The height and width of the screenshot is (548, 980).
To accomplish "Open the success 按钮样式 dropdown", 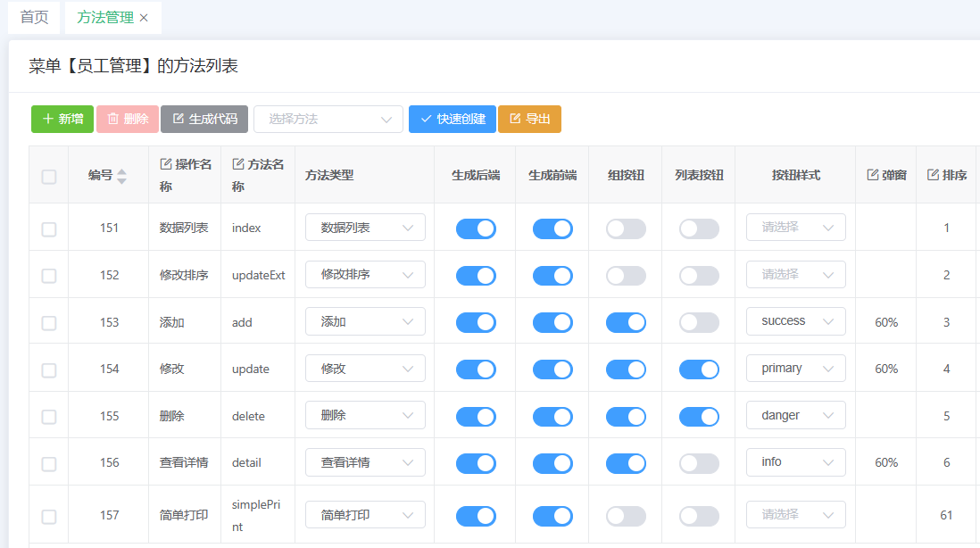I will (x=795, y=321).
